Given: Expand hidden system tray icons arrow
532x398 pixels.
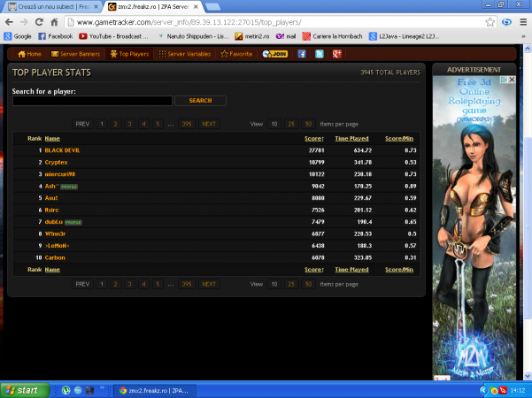Looking at the screenshot, I should 483,391.
